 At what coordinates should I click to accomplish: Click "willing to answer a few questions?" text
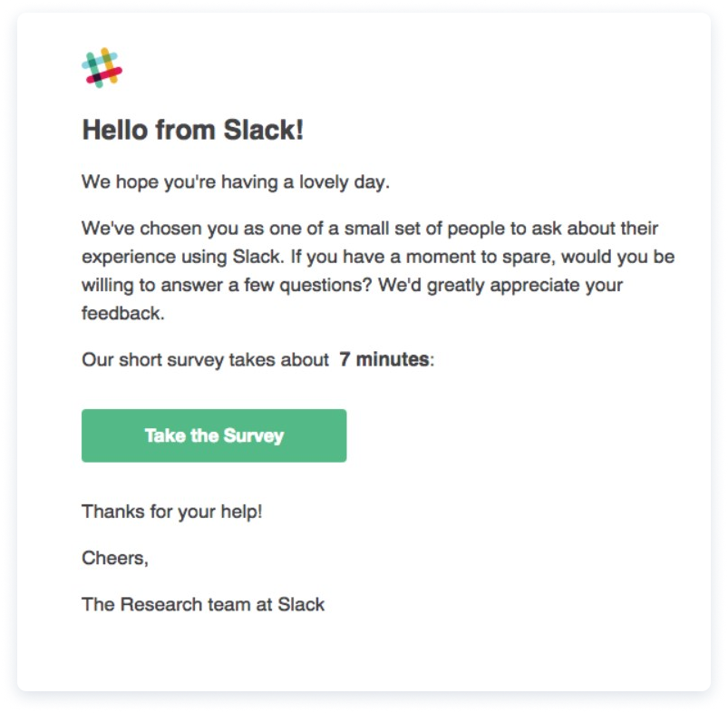pyautogui.click(x=227, y=285)
